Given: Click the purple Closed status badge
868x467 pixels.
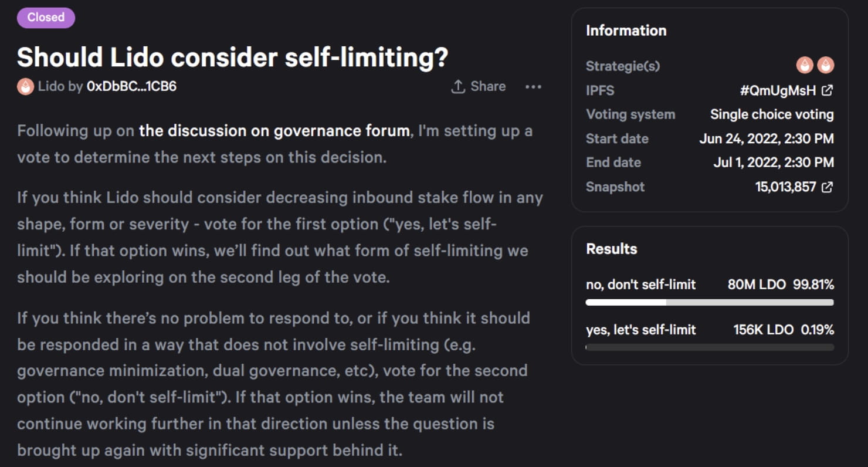Looking at the screenshot, I should (x=46, y=18).
